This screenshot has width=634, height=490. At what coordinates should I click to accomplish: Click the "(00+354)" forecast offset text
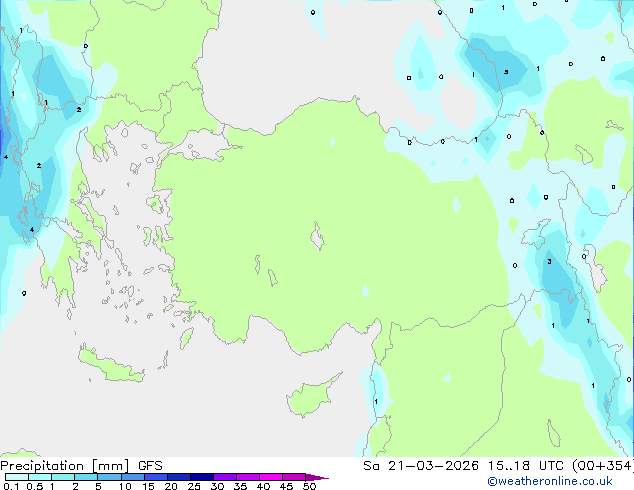[602, 466]
